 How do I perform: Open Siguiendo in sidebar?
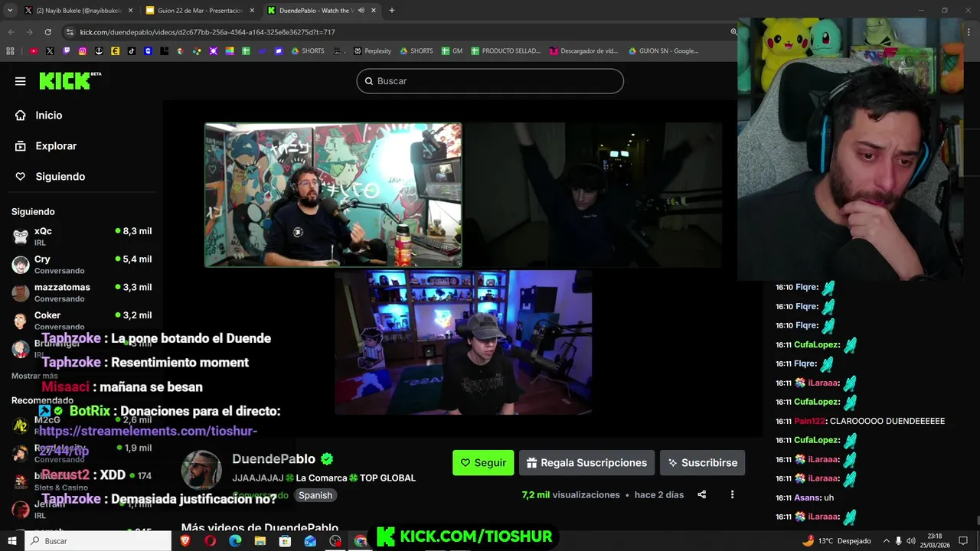click(60, 176)
